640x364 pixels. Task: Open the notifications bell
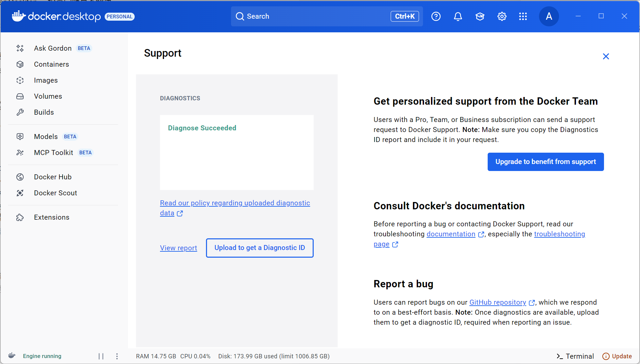tap(458, 16)
